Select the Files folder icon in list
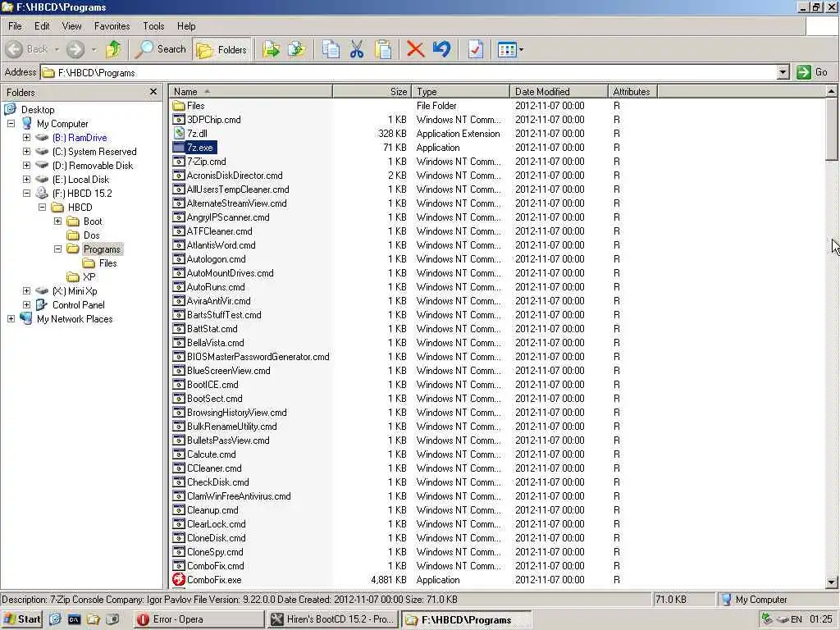The image size is (840, 630). coord(178,106)
